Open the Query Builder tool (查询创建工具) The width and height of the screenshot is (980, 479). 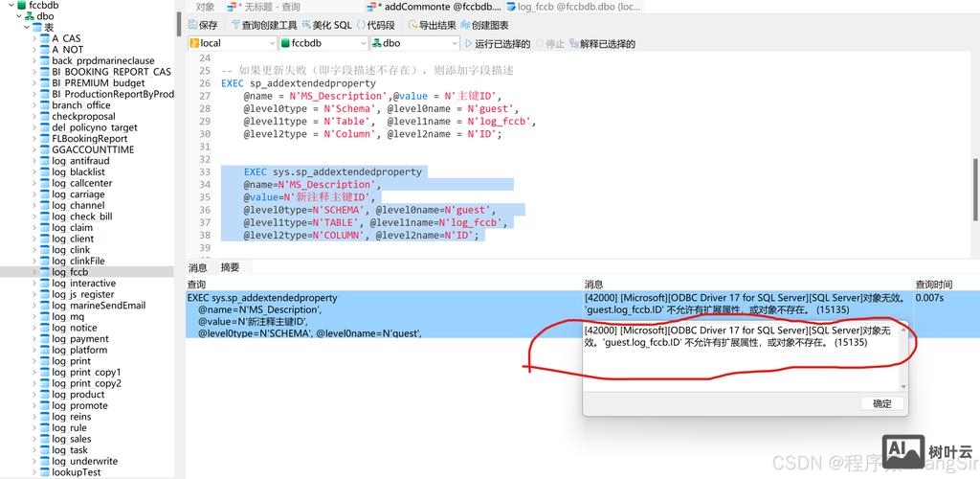click(x=264, y=25)
